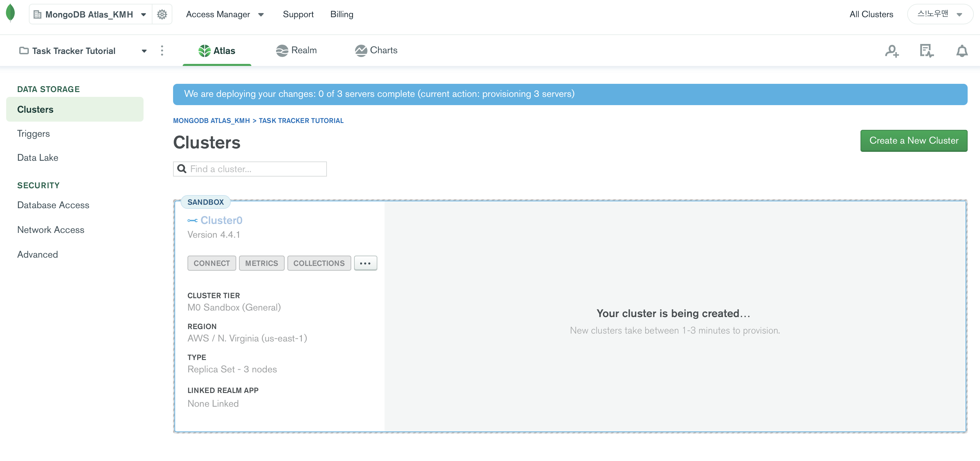Screen dimensions: 980x461
Task: Click the All Clusters link
Action: pyautogui.click(x=871, y=14)
